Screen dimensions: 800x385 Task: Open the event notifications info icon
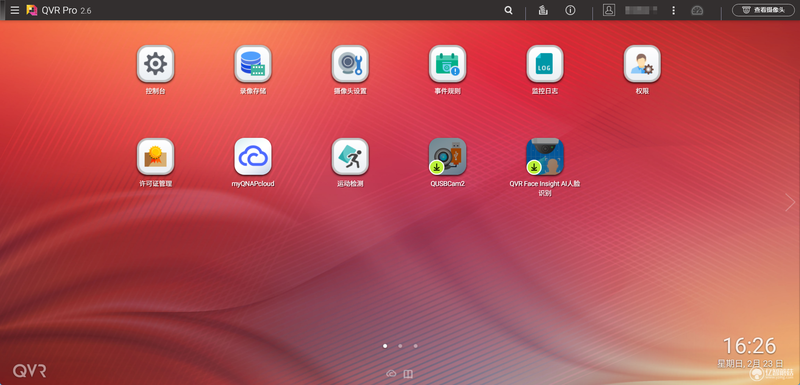pos(570,10)
